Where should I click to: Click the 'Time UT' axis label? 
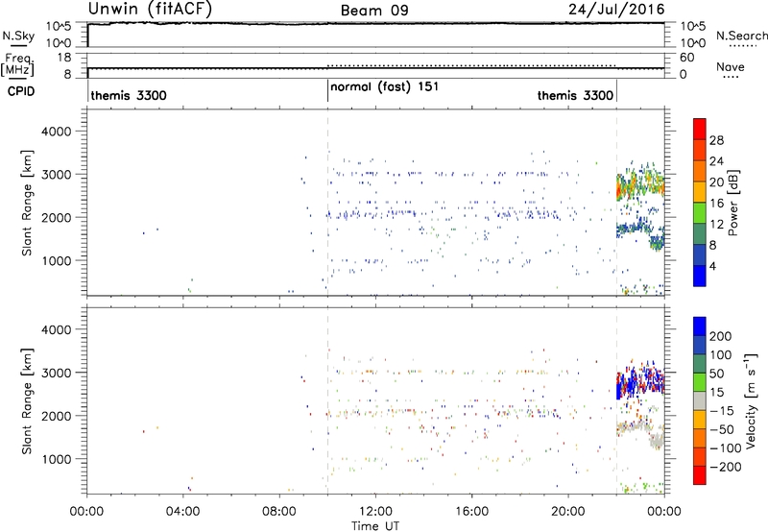point(375,525)
